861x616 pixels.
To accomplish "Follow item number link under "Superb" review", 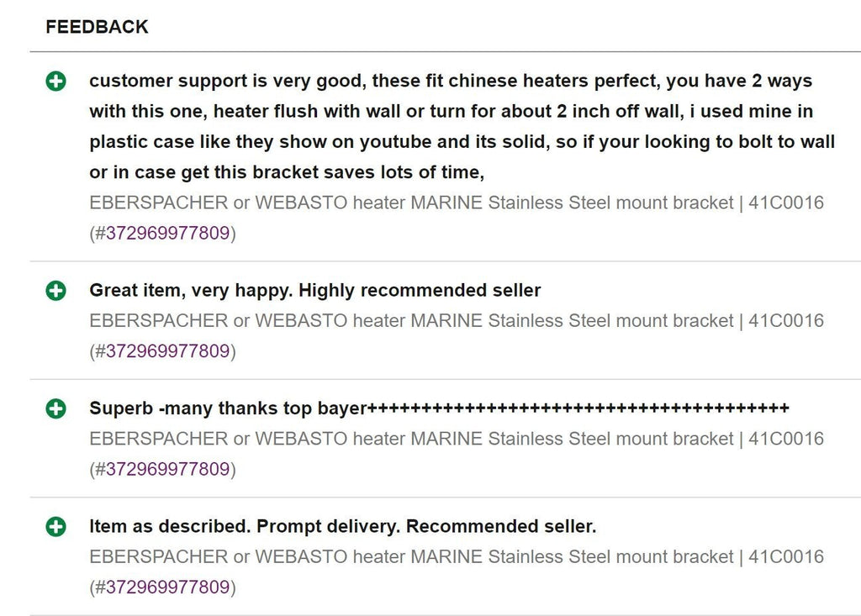I will (x=162, y=469).
